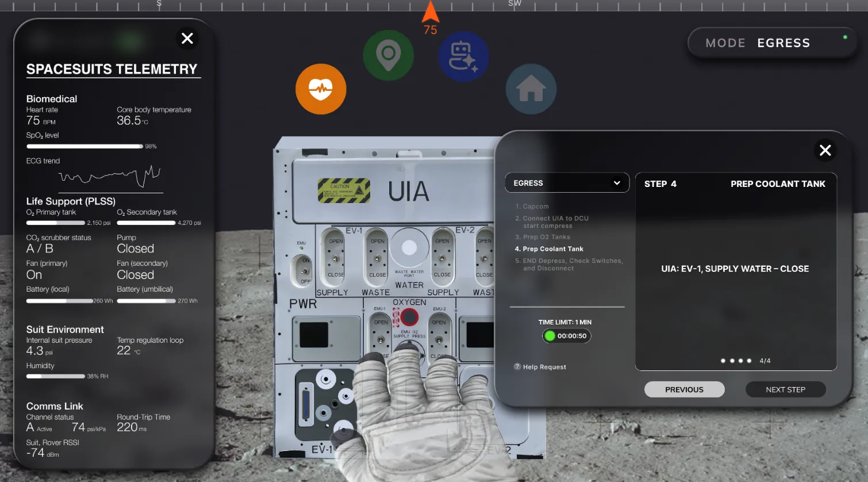
Task: Click the Round-Trip Time 220 ms value
Action: coord(132,427)
